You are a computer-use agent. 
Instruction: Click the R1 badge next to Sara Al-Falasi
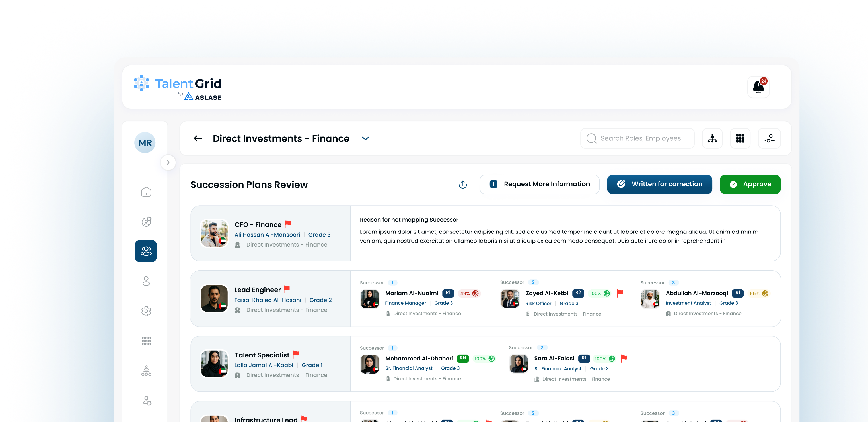pyautogui.click(x=584, y=358)
